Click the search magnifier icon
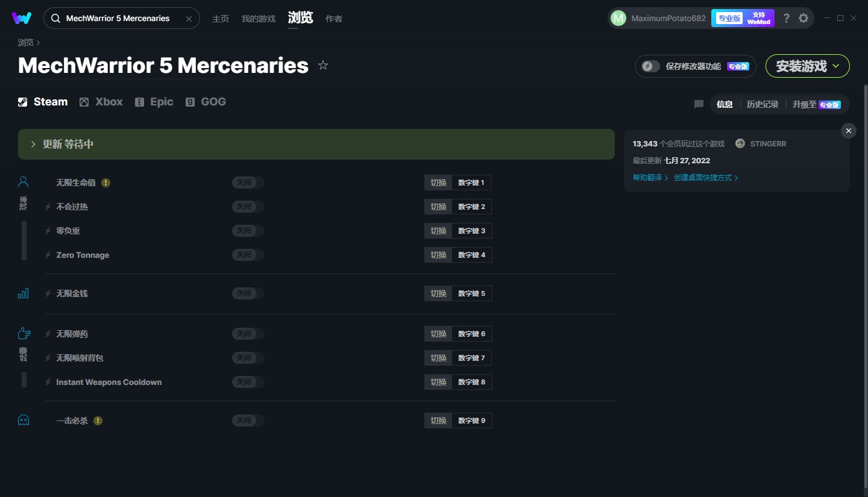Viewport: 868px width, 497px height. point(55,19)
